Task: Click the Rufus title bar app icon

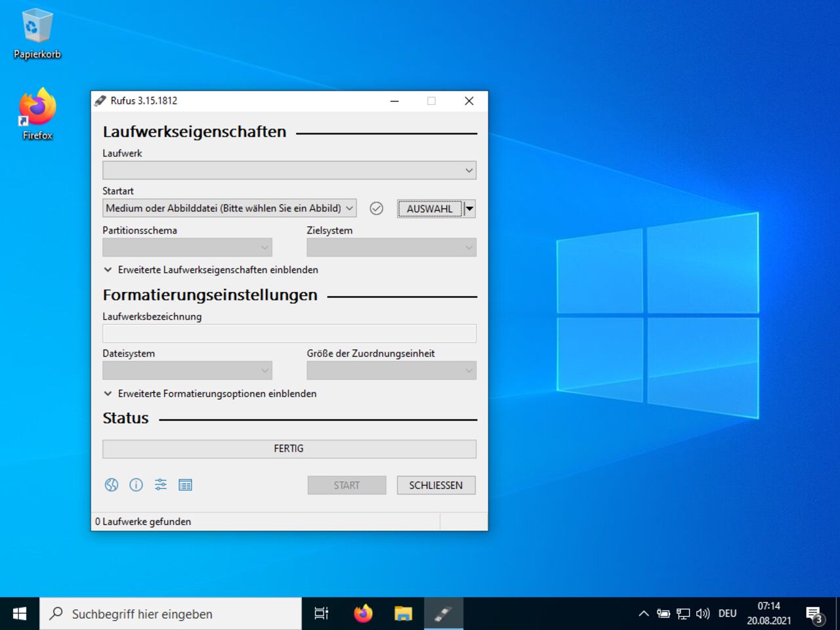Action: 100,100
